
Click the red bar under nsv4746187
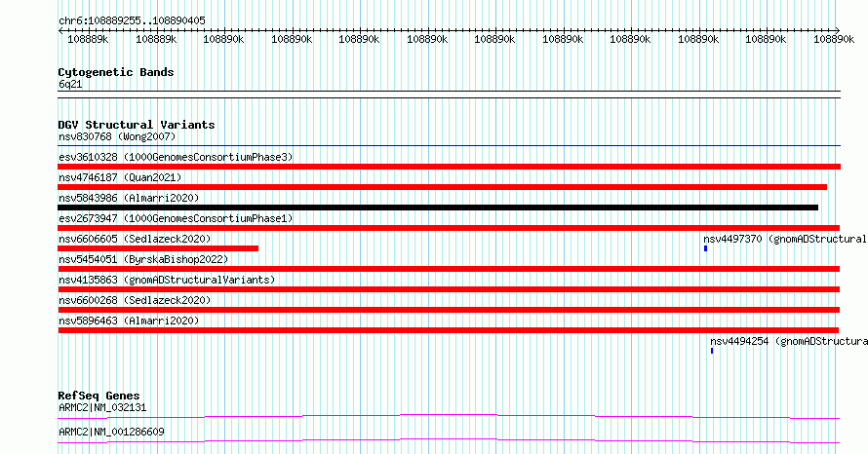(443, 187)
